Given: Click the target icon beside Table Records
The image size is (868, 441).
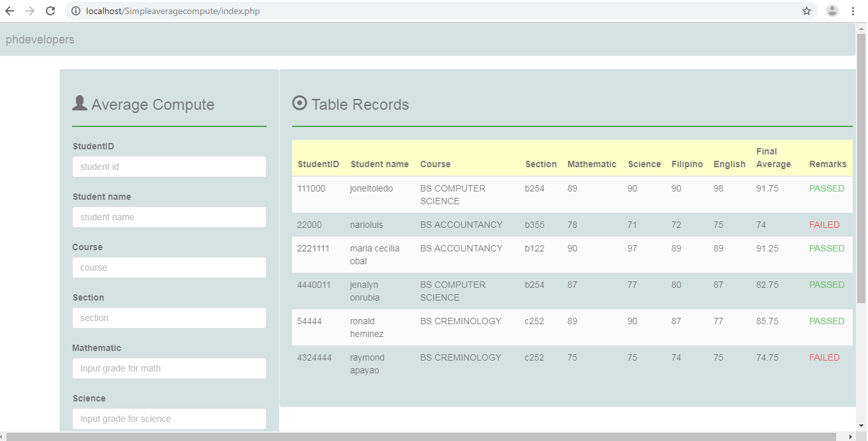Looking at the screenshot, I should click(x=299, y=103).
